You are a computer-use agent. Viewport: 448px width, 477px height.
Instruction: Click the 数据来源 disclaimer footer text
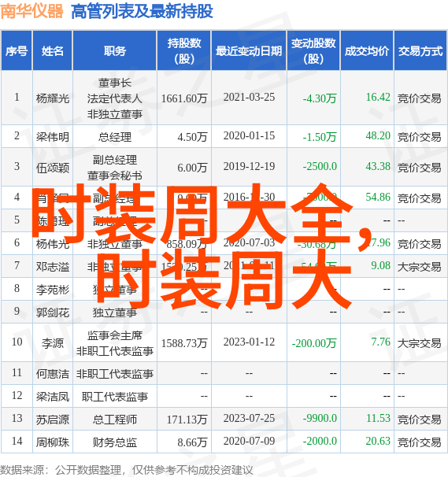coord(127,470)
